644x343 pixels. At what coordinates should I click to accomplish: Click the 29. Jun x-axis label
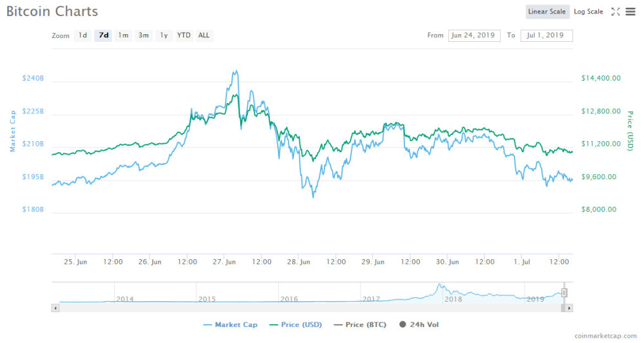(373, 262)
